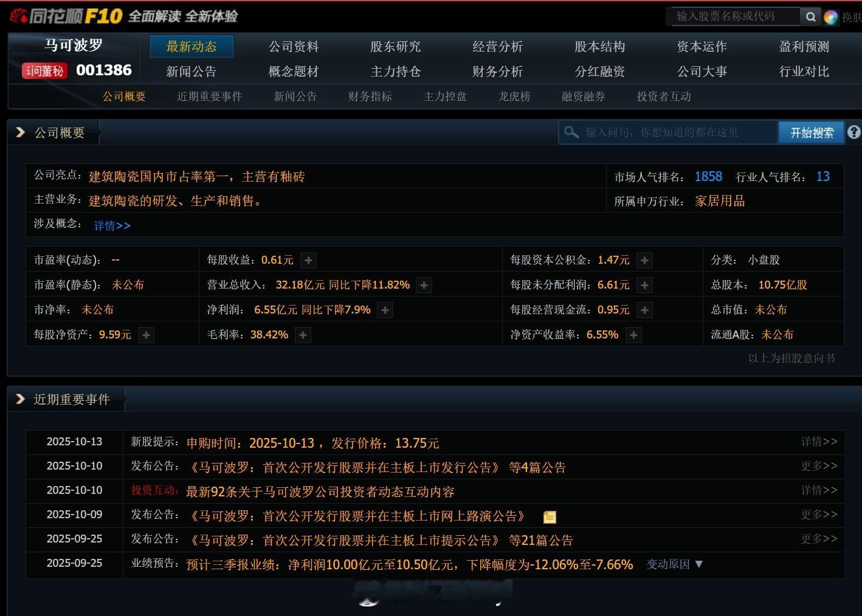Viewport: 862px width, 616px height.
Task: Click industry popularity rank 13
Action: pos(823,177)
